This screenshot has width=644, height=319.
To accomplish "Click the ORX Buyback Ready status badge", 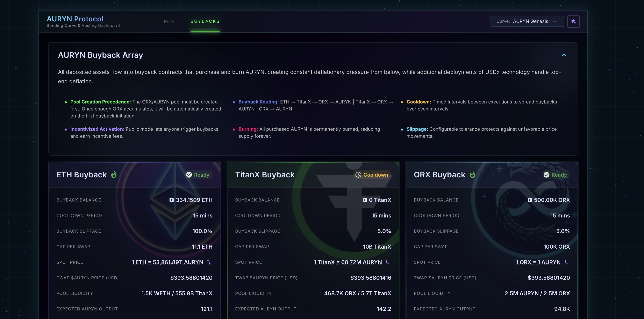I will [555, 175].
